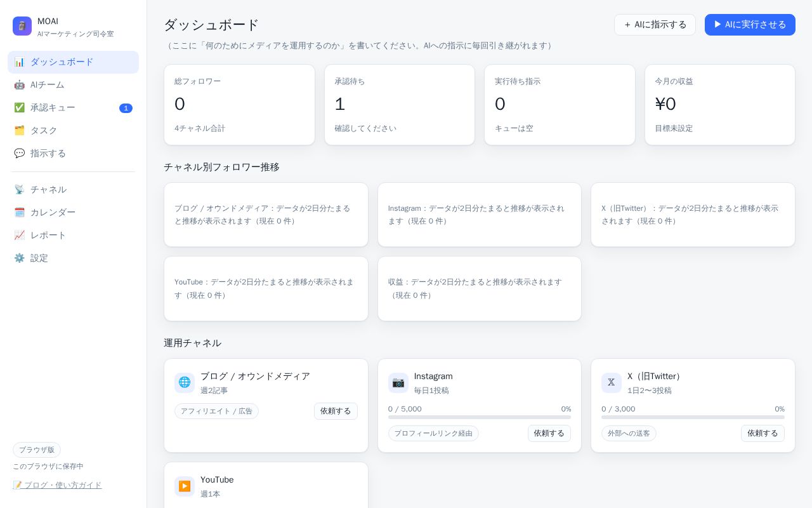Click the card index icon beside タスク
The image size is (812, 508).
tap(19, 131)
